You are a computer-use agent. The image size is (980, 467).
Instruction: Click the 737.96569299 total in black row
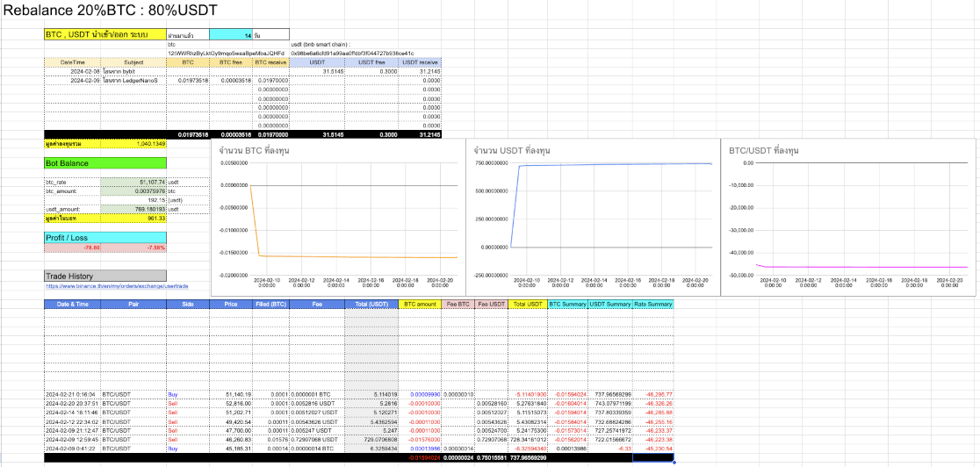click(x=528, y=458)
